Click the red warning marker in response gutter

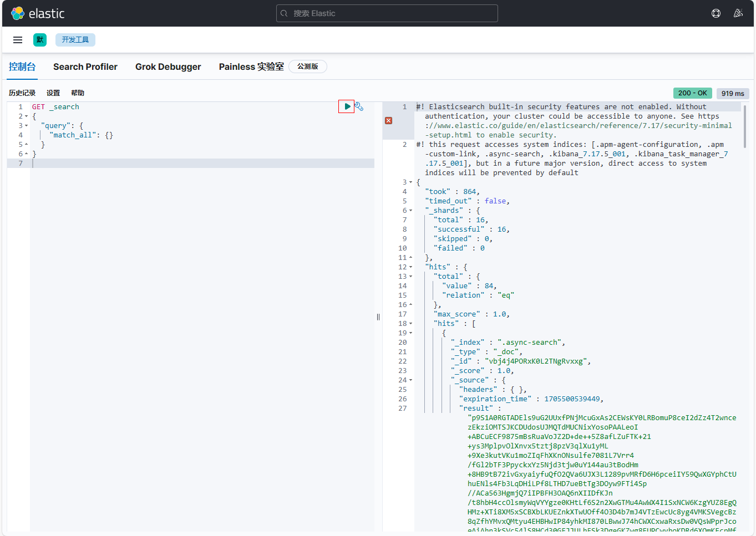(x=388, y=120)
